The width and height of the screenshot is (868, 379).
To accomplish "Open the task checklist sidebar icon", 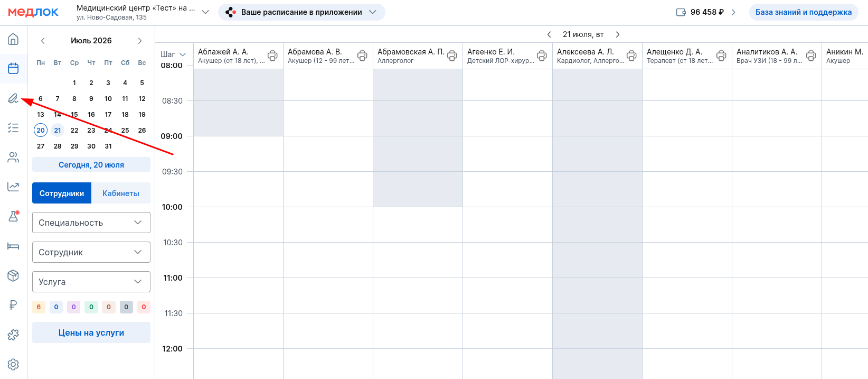I will (x=13, y=128).
